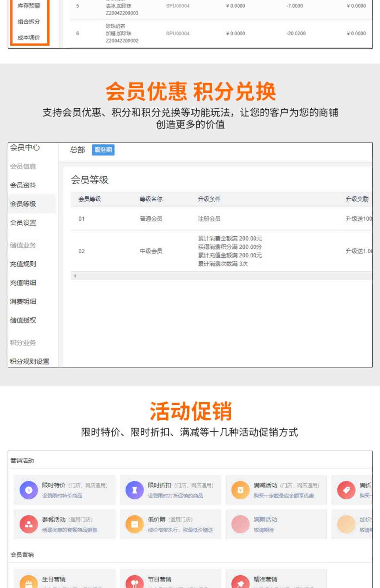This screenshot has height=588, width=380.
Task: Open 消费明细 in the sidebar
Action: [x=23, y=302]
